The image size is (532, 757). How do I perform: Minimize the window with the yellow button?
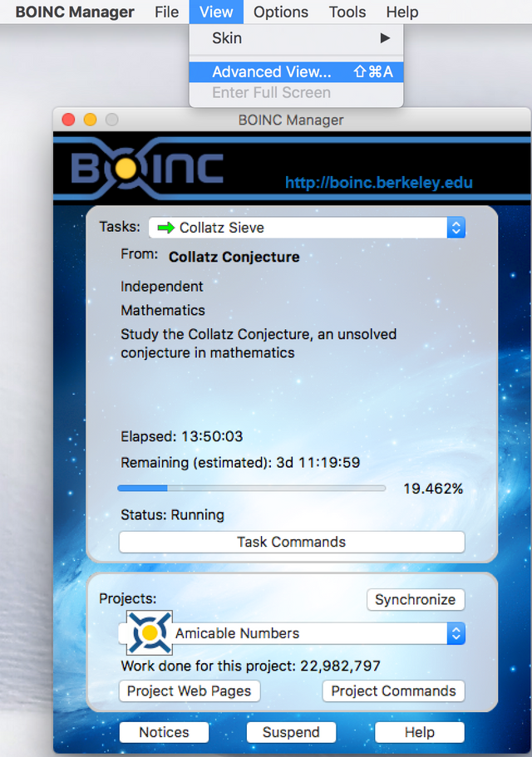click(x=91, y=120)
